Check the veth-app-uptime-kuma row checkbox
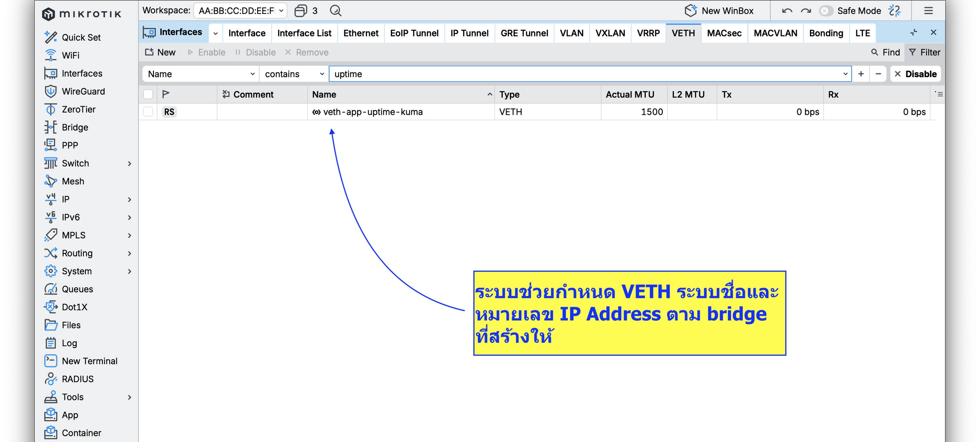This screenshot has height=442, width=980. coord(148,112)
